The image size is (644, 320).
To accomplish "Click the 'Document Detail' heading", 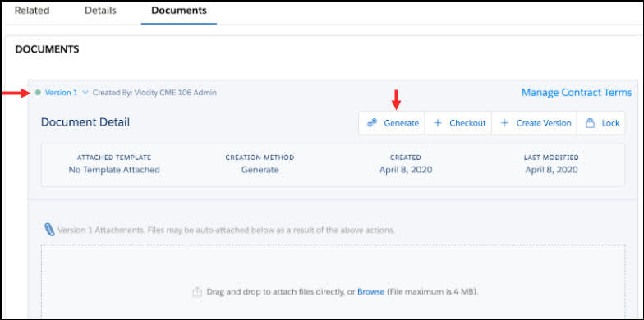I will (x=85, y=122).
